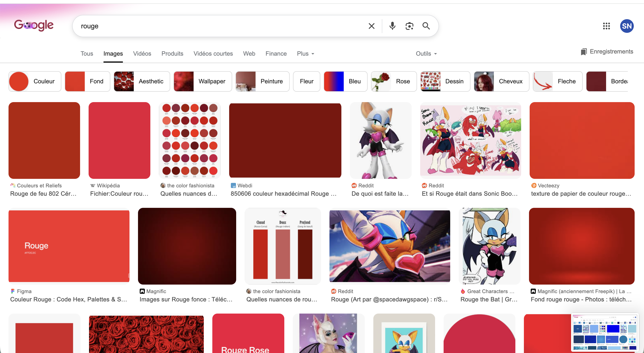Open the SN account avatar

click(627, 26)
